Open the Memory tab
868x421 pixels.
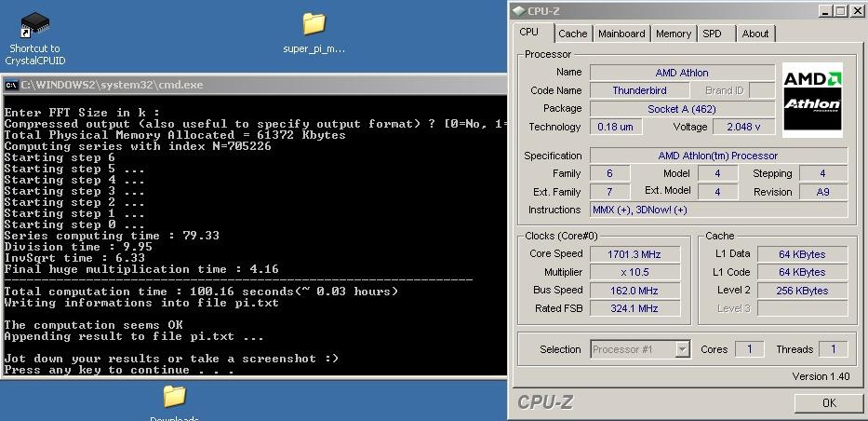[x=674, y=34]
